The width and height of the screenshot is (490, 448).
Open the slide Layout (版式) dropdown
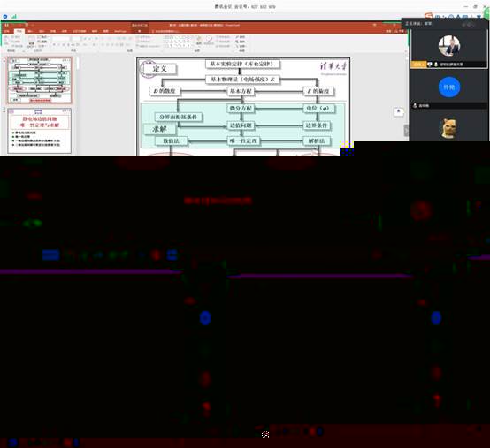pyautogui.click(x=42, y=37)
